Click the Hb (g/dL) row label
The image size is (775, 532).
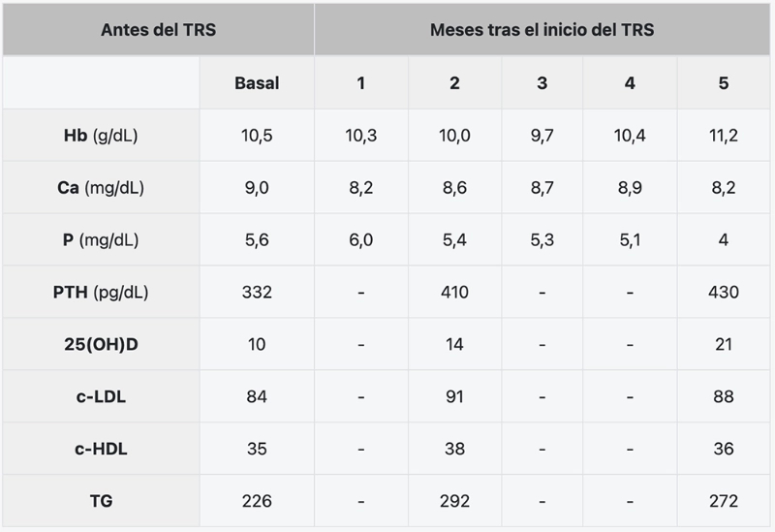tap(101, 136)
